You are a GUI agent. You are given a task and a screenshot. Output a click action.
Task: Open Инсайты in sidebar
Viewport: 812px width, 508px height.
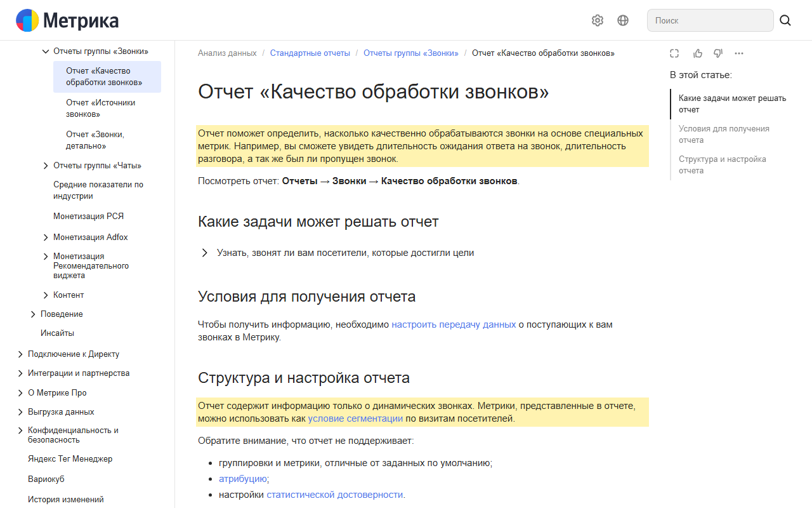(57, 333)
